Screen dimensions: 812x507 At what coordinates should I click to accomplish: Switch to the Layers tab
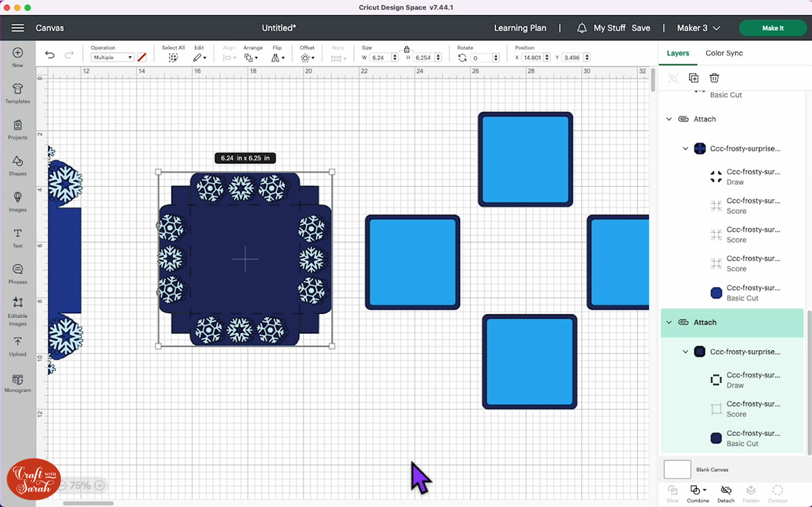[678, 53]
